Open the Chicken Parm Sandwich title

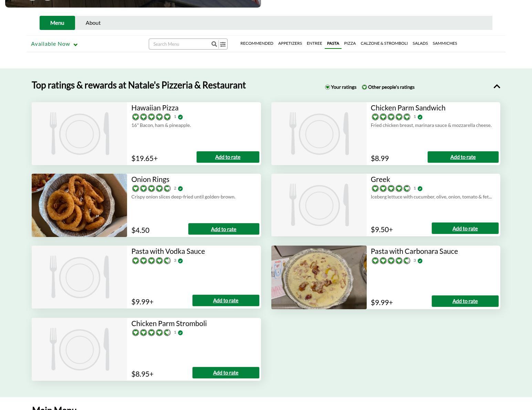(408, 108)
